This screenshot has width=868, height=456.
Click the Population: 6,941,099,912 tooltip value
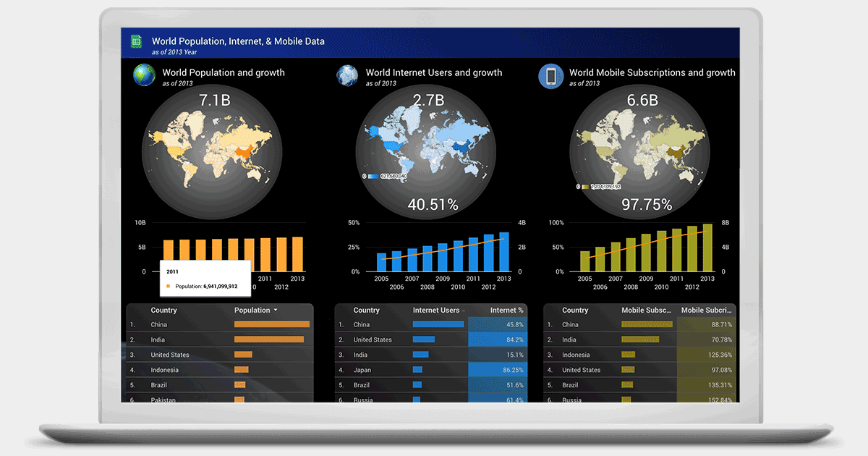pyautogui.click(x=206, y=287)
